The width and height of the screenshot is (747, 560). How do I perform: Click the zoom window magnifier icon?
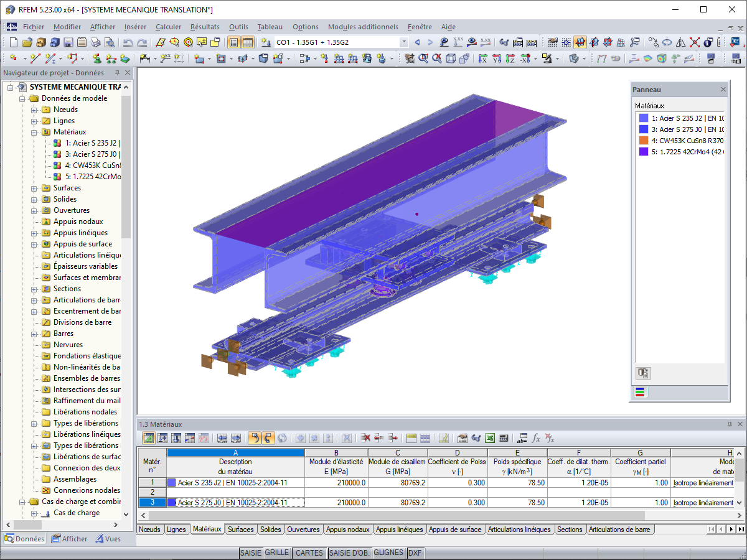(423, 58)
